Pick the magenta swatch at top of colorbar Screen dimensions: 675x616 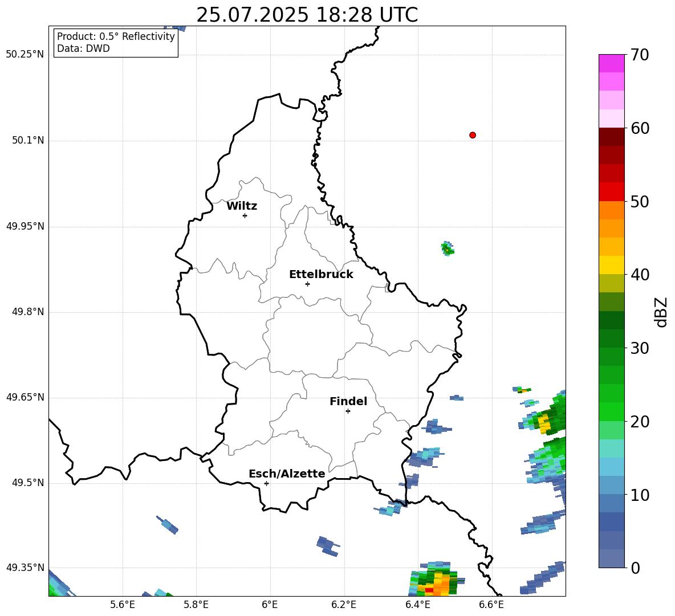tap(611, 63)
